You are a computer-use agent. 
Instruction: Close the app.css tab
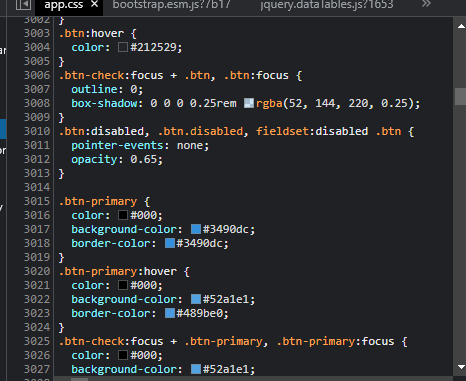click(95, 4)
